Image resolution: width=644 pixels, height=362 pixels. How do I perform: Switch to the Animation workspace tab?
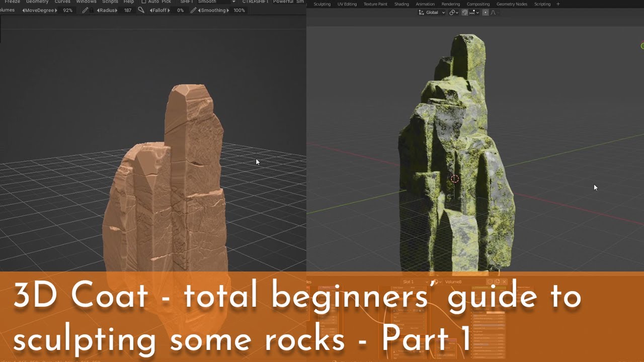click(x=425, y=4)
